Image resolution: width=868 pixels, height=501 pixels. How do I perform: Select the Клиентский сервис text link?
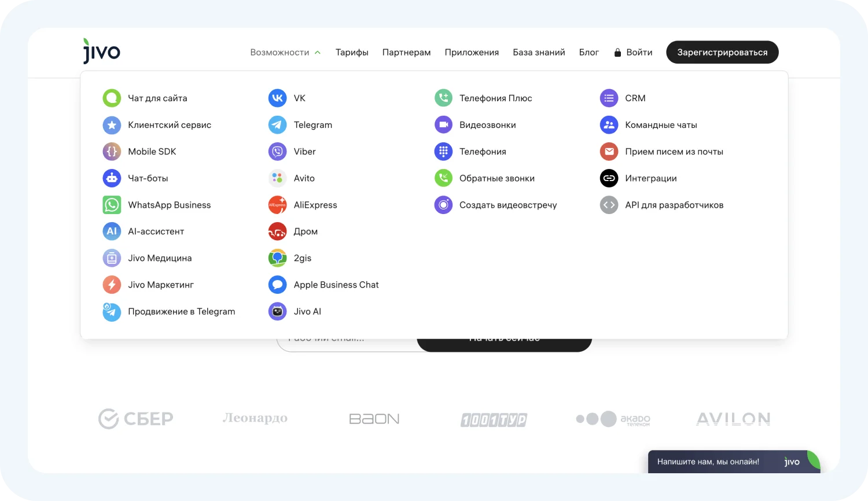click(170, 125)
